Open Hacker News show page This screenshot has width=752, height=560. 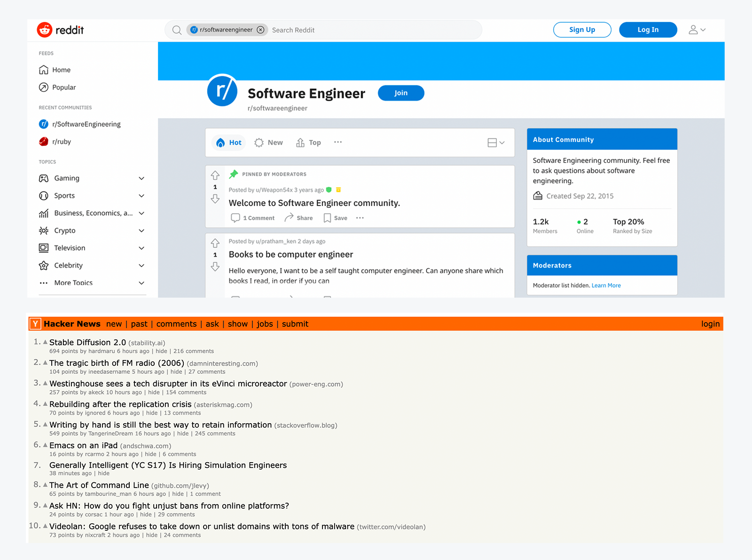coord(238,324)
